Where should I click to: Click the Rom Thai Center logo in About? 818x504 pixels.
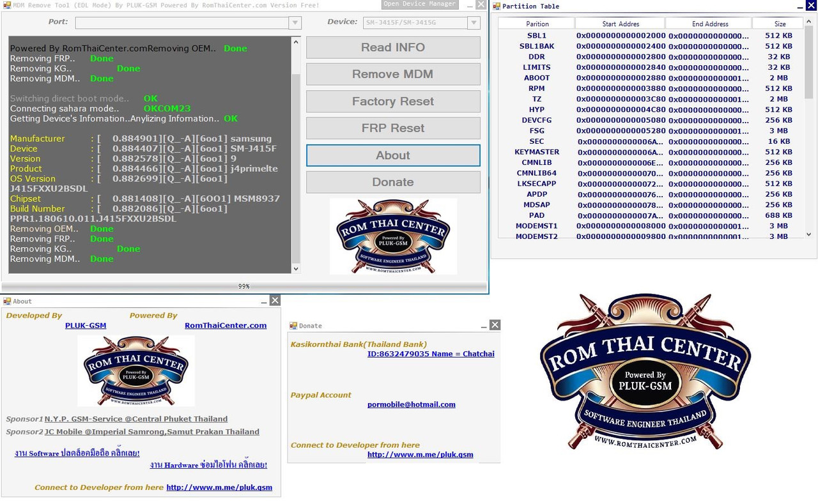[135, 371]
